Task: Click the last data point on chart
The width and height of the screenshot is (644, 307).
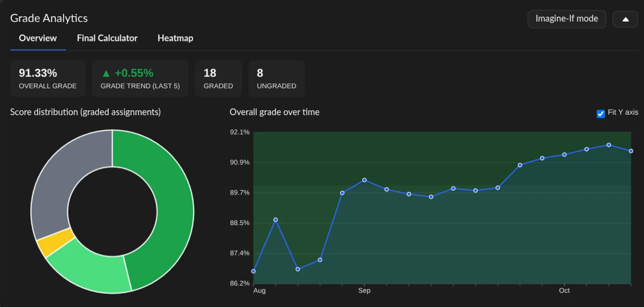Action: [x=631, y=151]
